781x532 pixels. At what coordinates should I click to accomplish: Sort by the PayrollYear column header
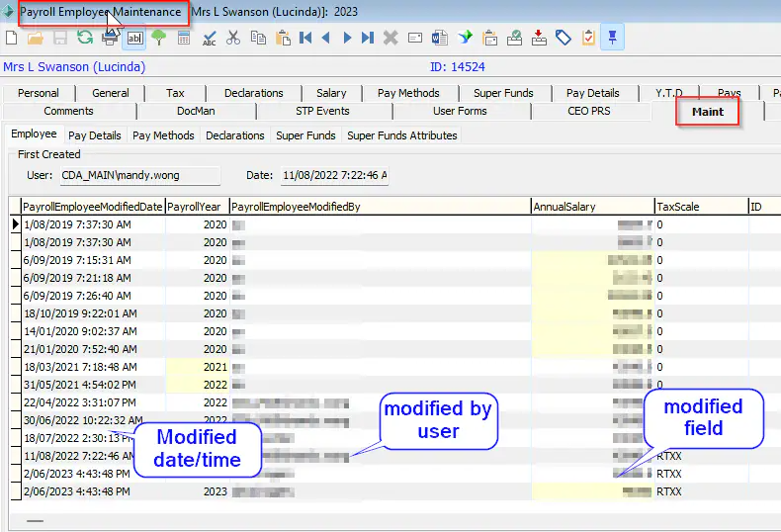[x=196, y=207]
